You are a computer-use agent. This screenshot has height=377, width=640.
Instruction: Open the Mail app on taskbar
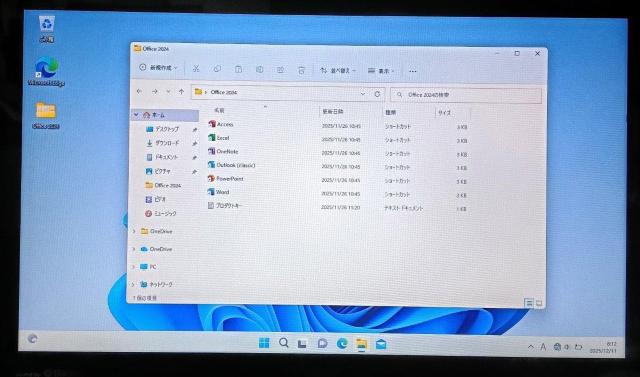click(381, 345)
